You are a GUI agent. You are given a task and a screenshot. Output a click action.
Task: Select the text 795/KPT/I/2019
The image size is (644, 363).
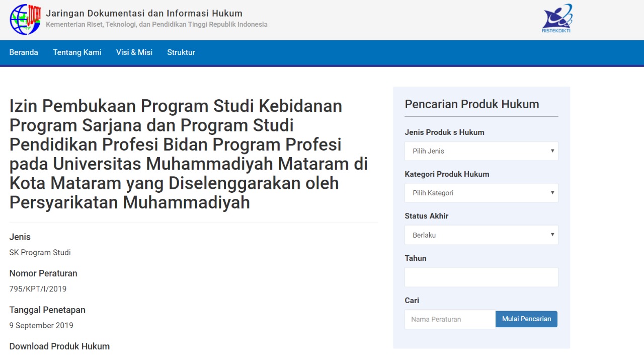pyautogui.click(x=38, y=289)
